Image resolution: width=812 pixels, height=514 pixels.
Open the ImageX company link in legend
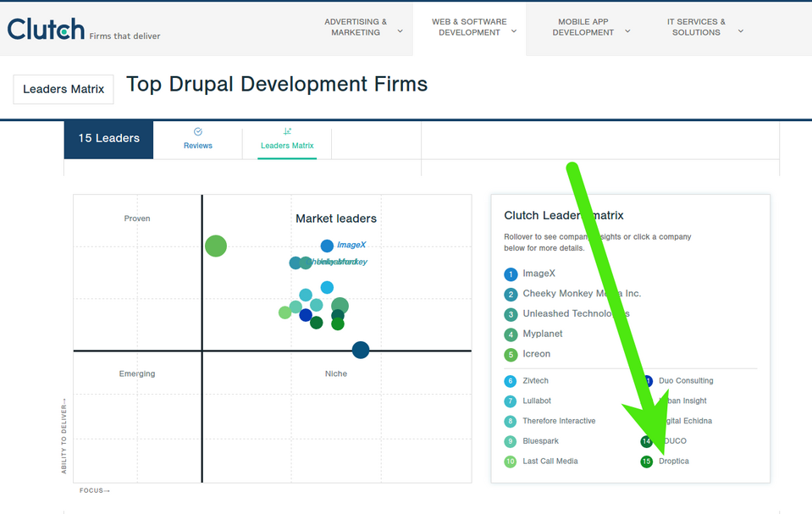pyautogui.click(x=539, y=274)
